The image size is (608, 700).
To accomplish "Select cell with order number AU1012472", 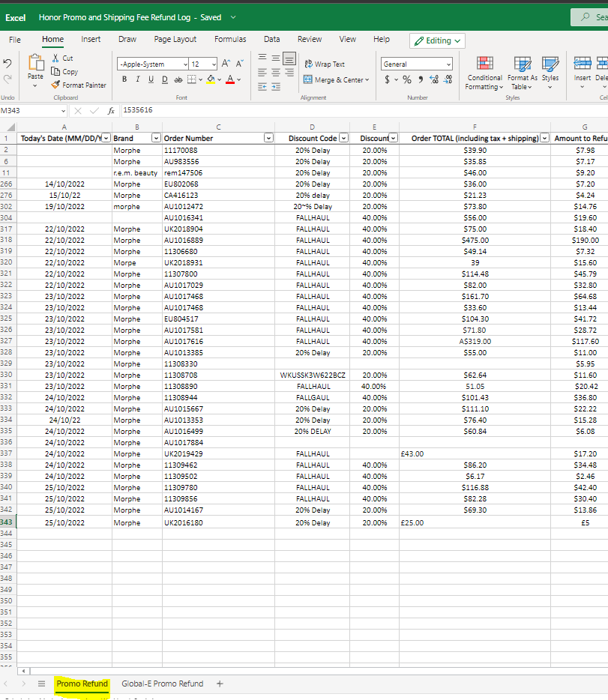I will coord(218,206).
